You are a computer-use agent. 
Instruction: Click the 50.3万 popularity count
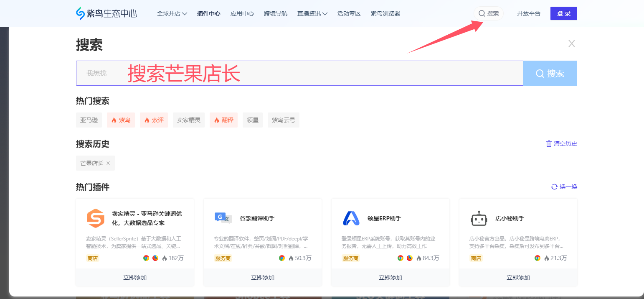point(303,258)
